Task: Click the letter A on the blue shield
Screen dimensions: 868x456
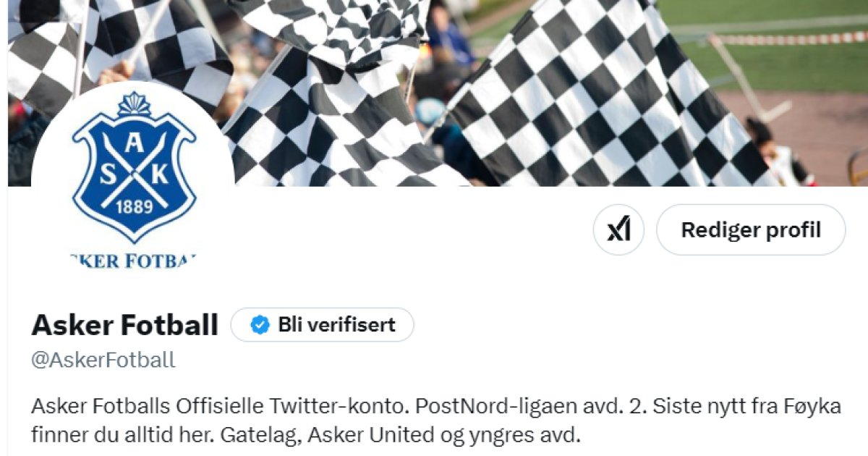Action: coord(134,145)
